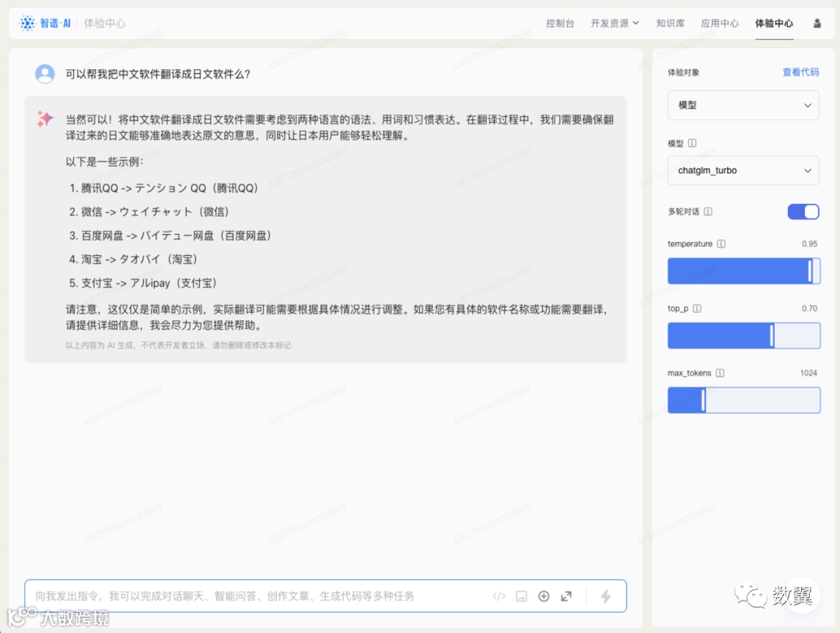Click info icon next to max_tokens

(x=720, y=372)
